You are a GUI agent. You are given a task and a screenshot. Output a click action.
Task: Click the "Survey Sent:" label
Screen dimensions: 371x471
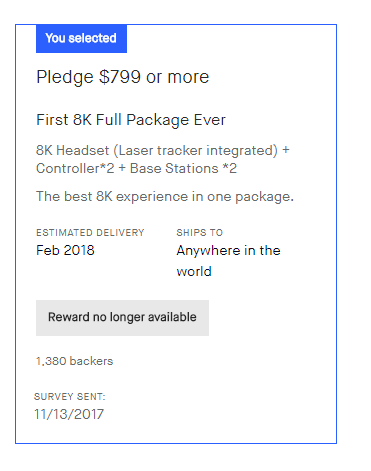[x=70, y=397]
